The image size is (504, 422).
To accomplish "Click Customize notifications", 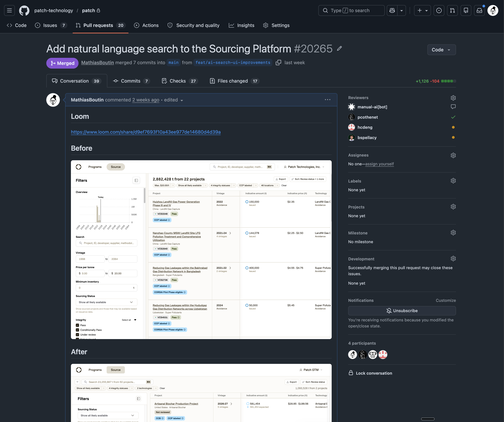I will pyautogui.click(x=446, y=300).
